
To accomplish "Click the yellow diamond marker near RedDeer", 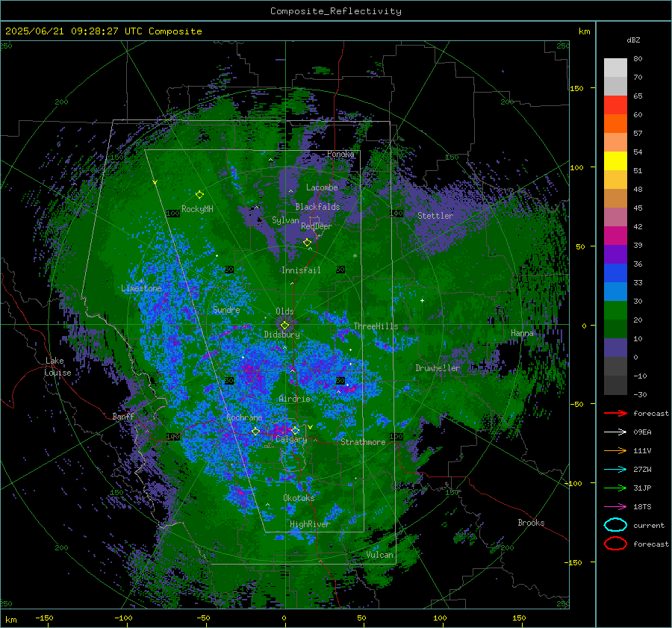I will coord(307,243).
